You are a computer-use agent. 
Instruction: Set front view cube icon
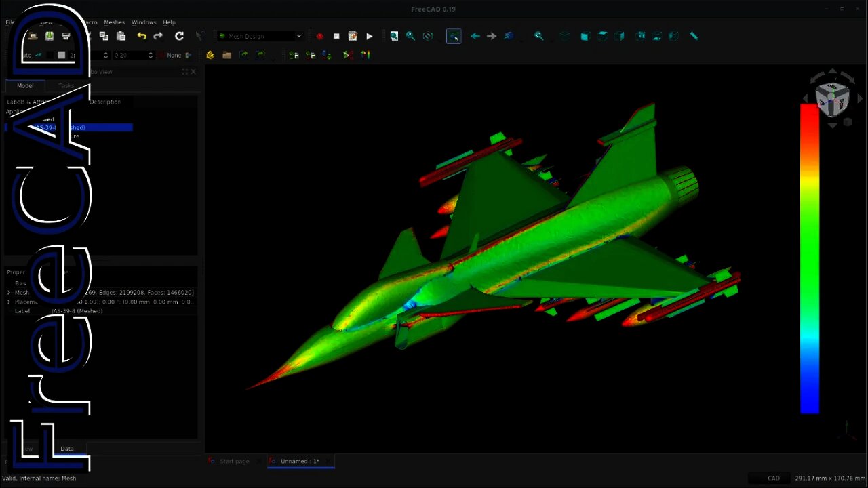click(585, 36)
